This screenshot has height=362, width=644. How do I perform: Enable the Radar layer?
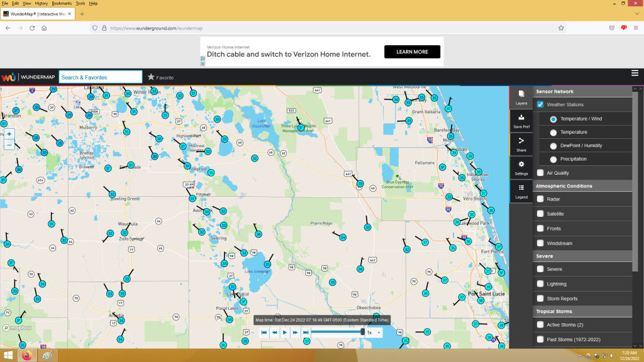(540, 199)
